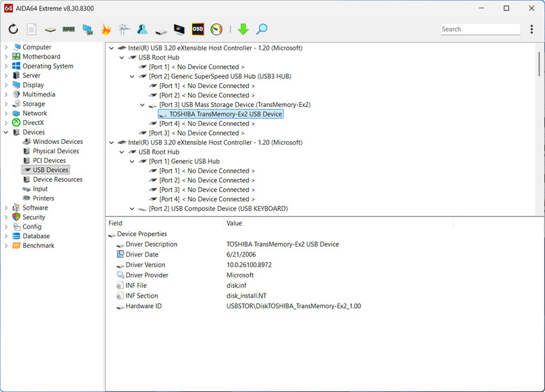Viewport: 545px width, 392px height.
Task: Select the USB Devices page
Action: tap(50, 170)
